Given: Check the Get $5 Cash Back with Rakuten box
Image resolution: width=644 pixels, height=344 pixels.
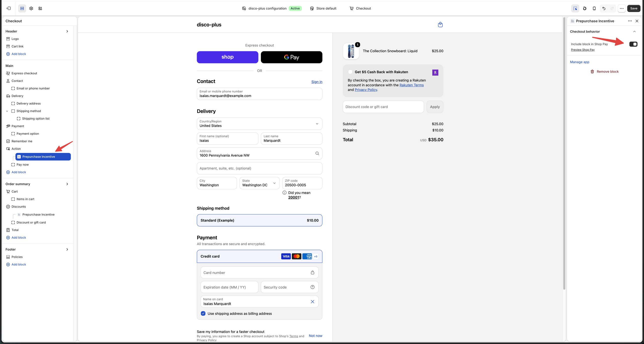Looking at the screenshot, I should click(350, 72).
